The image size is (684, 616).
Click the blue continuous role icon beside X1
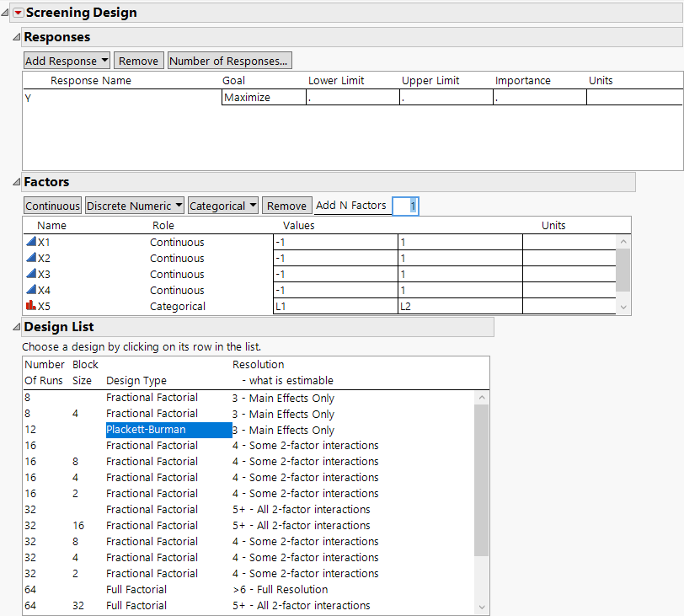point(29,242)
